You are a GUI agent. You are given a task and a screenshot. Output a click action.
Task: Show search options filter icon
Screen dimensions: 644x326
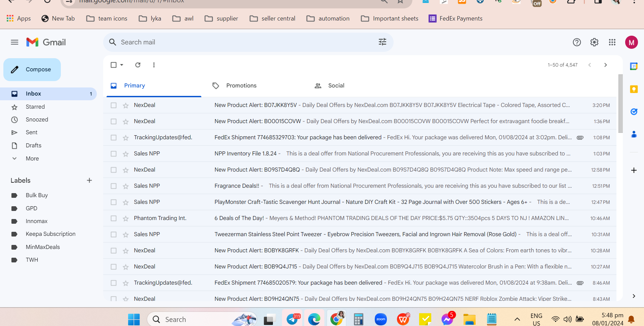[383, 42]
